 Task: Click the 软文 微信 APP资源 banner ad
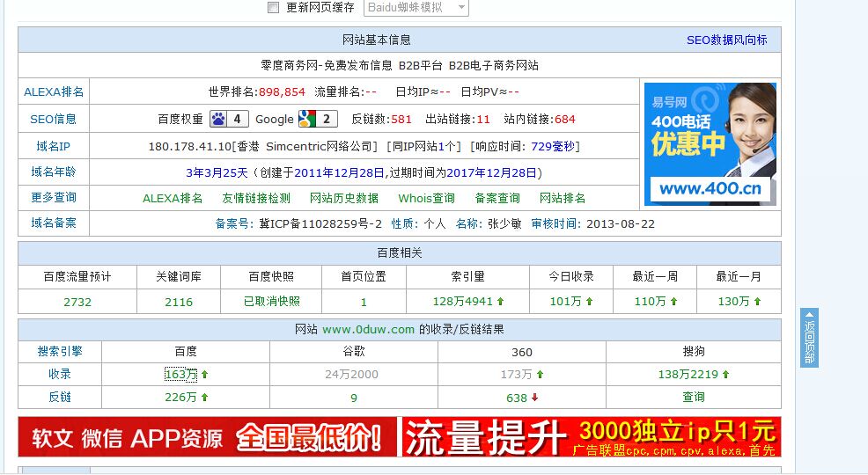point(207,437)
